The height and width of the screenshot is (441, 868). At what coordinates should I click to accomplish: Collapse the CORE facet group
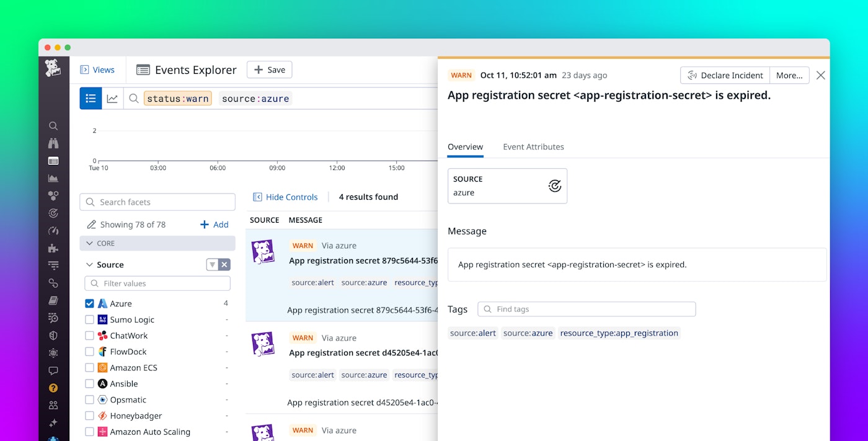(x=90, y=244)
